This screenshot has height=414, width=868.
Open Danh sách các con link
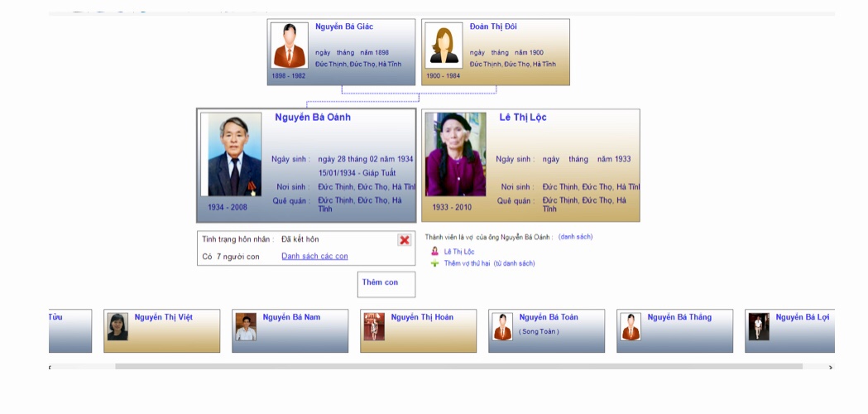tap(314, 256)
